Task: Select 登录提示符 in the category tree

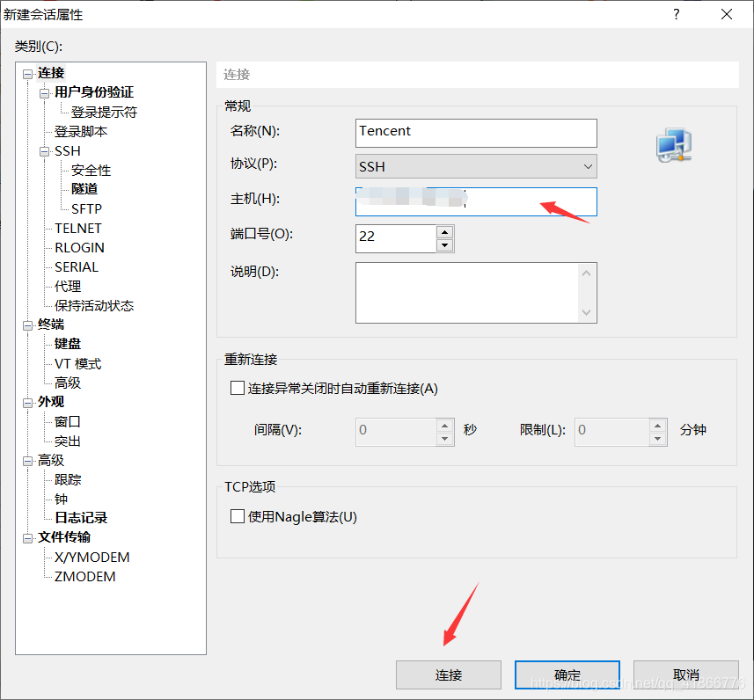Action: [104, 112]
